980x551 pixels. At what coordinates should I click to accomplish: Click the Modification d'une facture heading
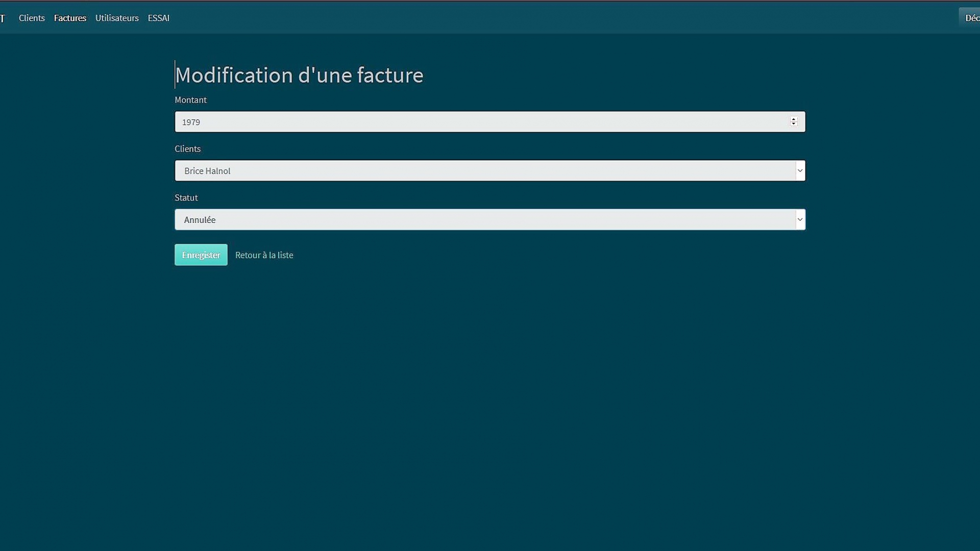tap(299, 75)
